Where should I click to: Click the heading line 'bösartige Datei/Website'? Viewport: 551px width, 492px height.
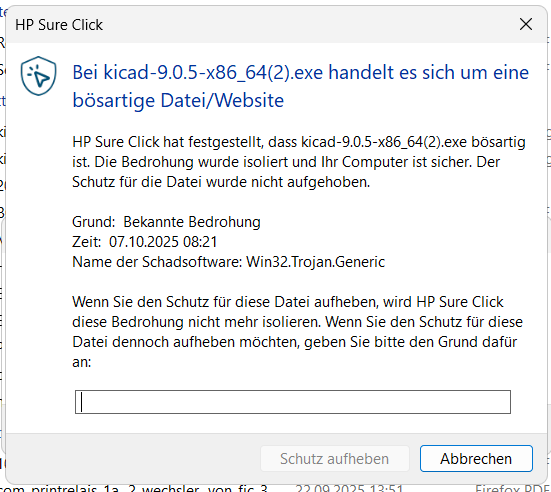[178, 101]
